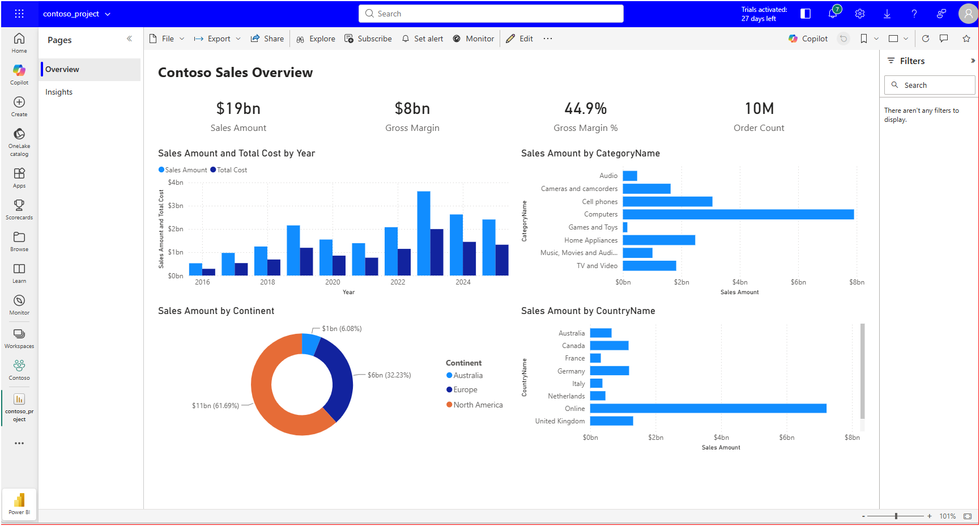
Task: Click Set alert in the toolbar
Action: click(x=423, y=39)
